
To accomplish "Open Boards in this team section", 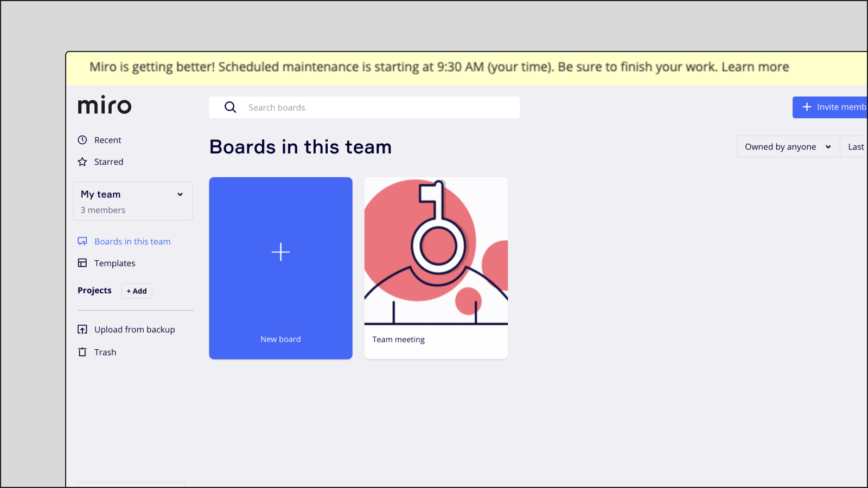I will [132, 241].
